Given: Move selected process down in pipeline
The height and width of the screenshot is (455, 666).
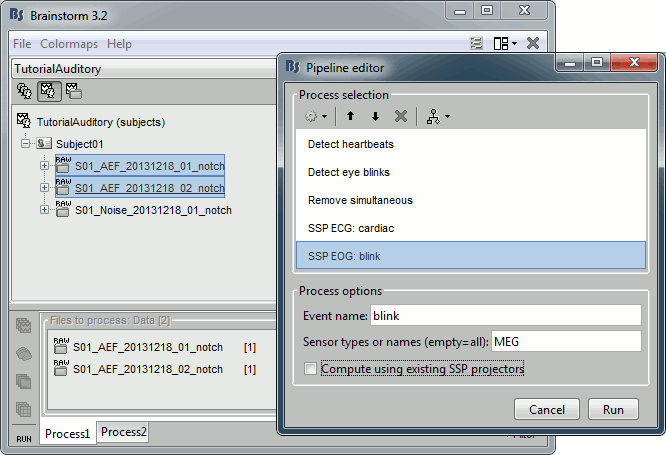Looking at the screenshot, I should [375, 116].
